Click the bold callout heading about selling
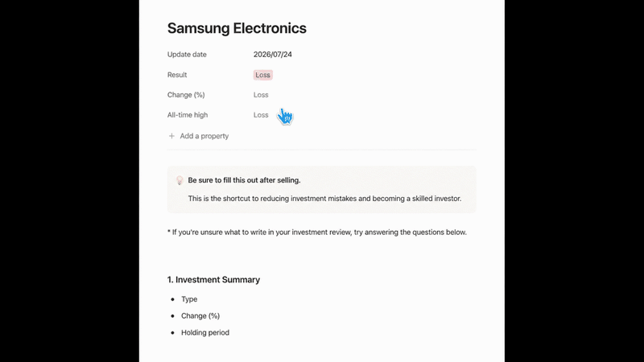 (x=245, y=180)
